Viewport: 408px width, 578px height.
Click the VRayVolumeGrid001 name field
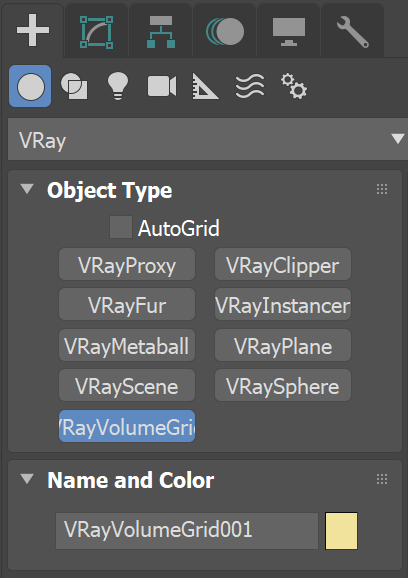[187, 530]
